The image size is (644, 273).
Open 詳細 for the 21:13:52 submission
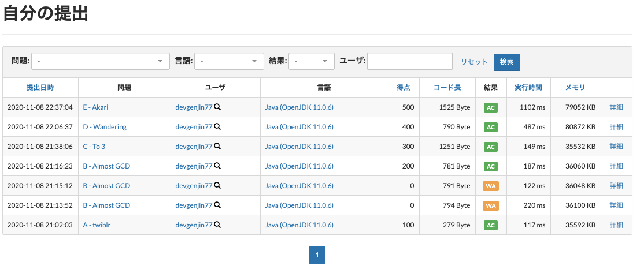click(616, 205)
